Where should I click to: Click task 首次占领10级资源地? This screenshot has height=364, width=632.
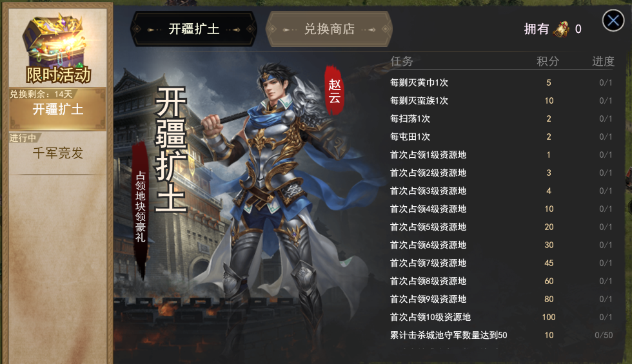coord(502,317)
